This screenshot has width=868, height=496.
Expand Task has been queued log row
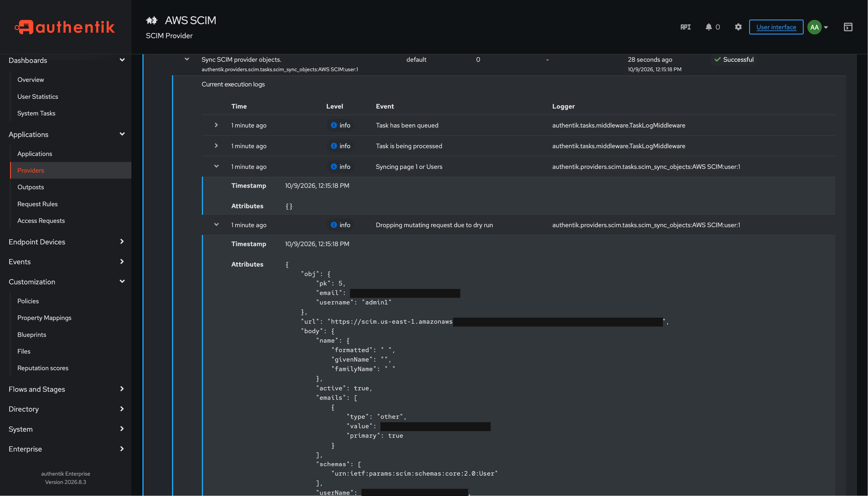click(216, 125)
